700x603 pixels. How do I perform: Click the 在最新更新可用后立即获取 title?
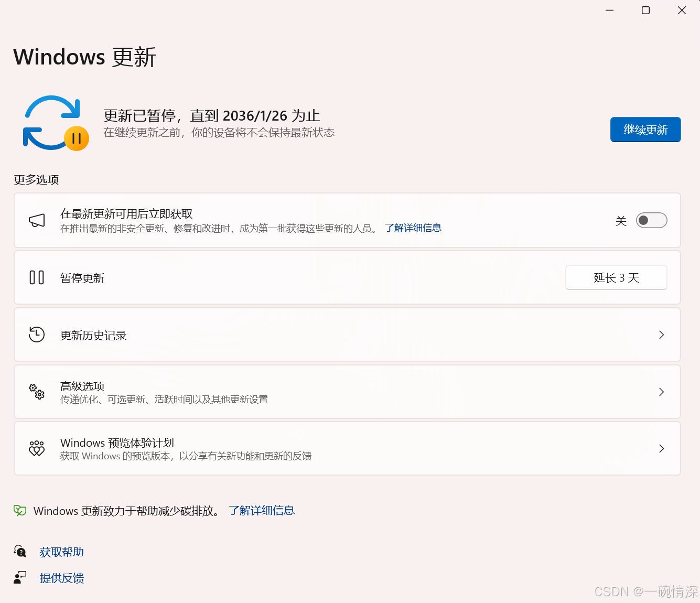pyautogui.click(x=126, y=214)
